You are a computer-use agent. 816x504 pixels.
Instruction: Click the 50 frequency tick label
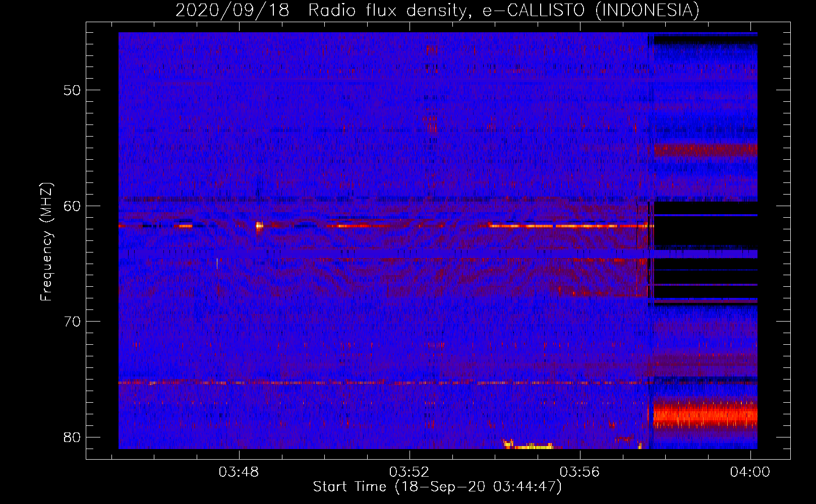[72, 90]
